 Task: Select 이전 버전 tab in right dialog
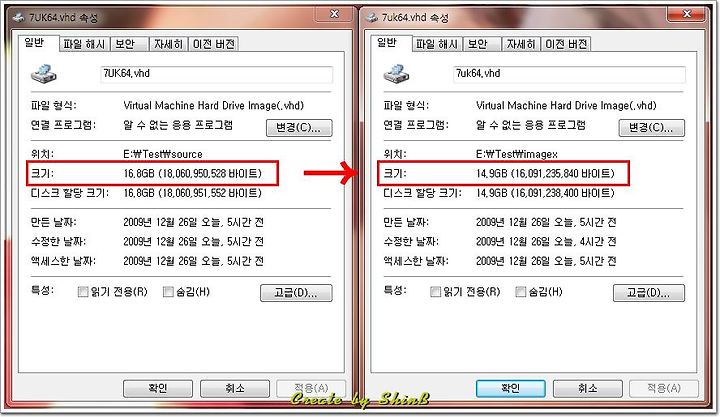click(x=566, y=44)
